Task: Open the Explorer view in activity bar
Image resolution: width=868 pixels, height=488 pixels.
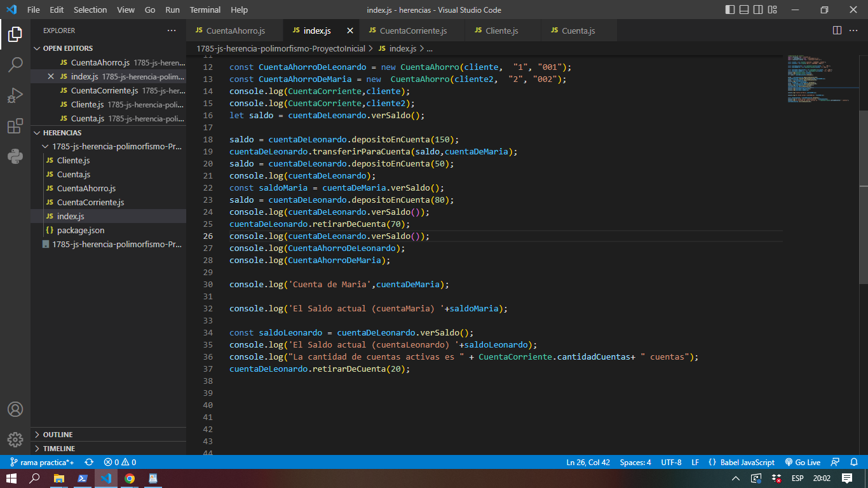Action: point(15,34)
